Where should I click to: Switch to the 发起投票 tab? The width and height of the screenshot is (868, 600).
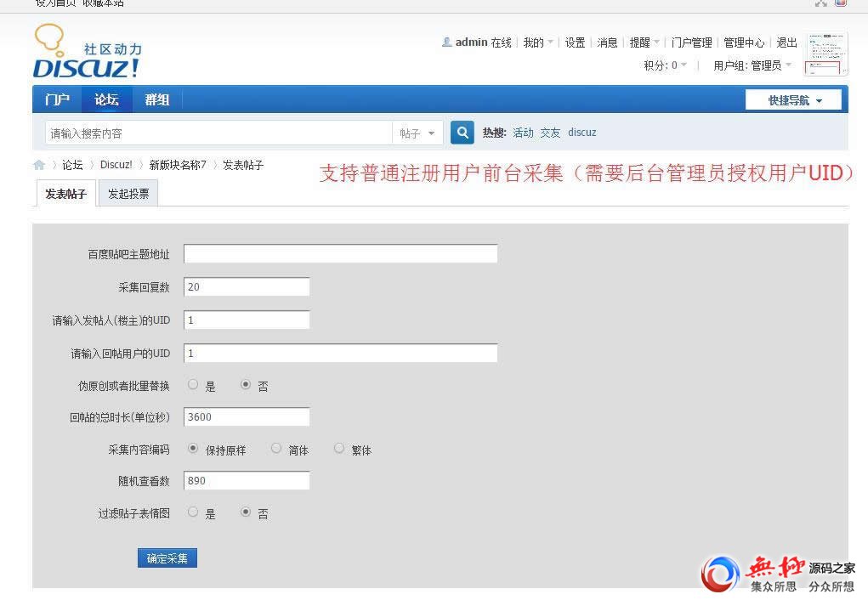coord(128,194)
